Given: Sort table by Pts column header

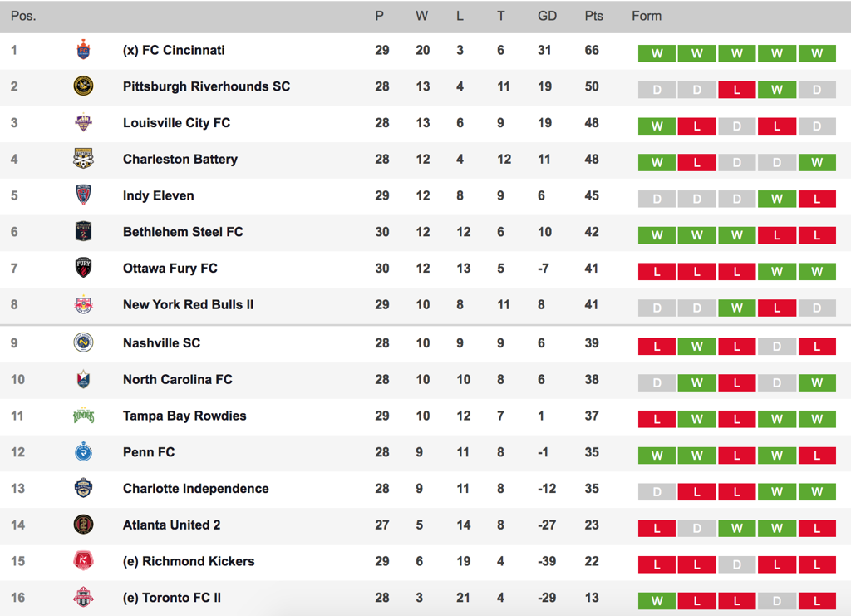Looking at the screenshot, I should pos(593,17).
